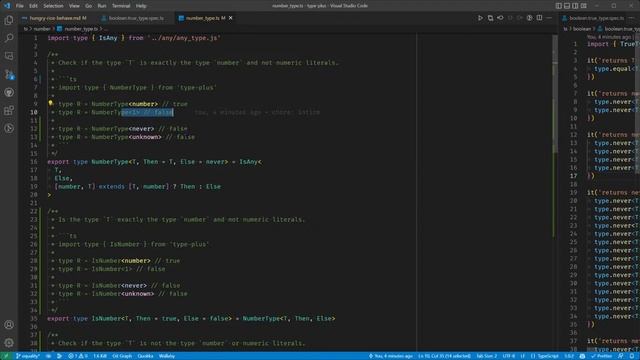640x360 pixels.
Task: Click the number_type.ts breadcrumb item
Action: tap(81, 29)
